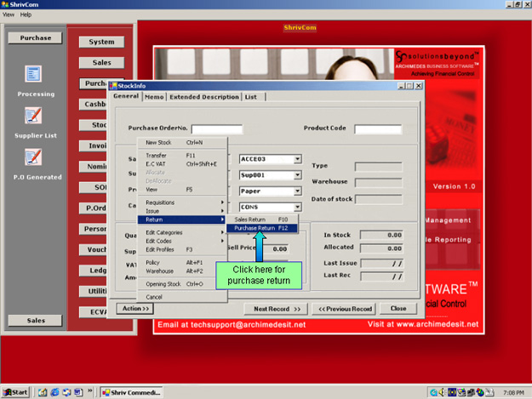Click the Windows Start button
The height and width of the screenshot is (399, 532).
click(x=16, y=391)
